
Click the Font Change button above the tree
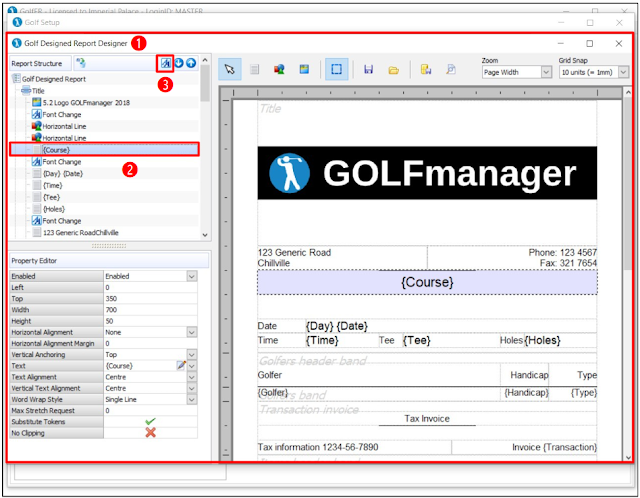pos(165,63)
